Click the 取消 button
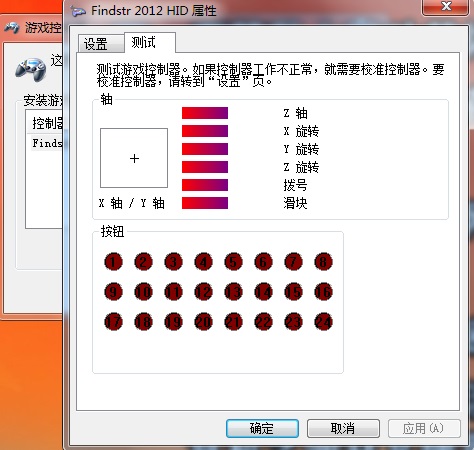 point(343,428)
